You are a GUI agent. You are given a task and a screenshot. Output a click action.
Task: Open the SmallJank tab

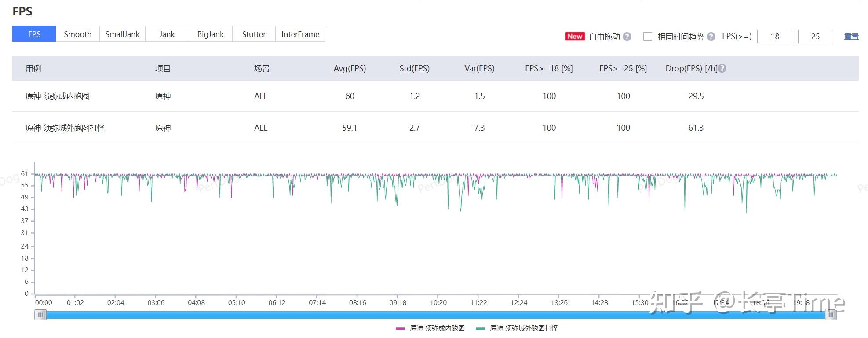(122, 34)
